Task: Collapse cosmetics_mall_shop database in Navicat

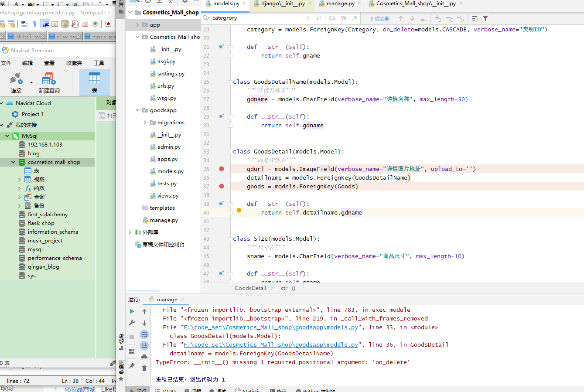Action: pos(14,162)
